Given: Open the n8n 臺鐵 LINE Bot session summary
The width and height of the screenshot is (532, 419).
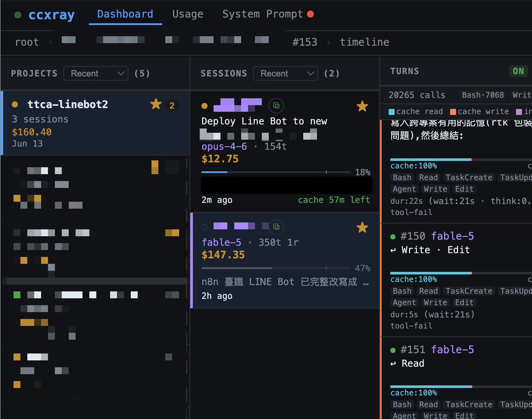Looking at the screenshot, I should tap(285, 282).
